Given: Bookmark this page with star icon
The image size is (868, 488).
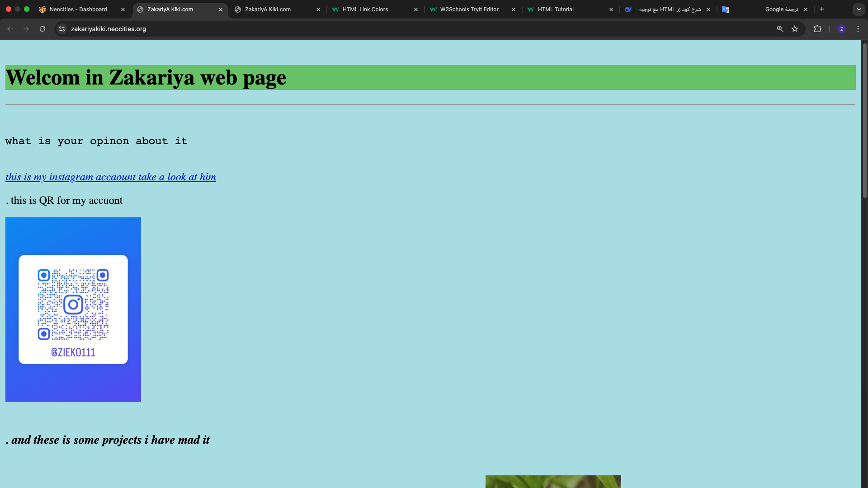Looking at the screenshot, I should (795, 29).
